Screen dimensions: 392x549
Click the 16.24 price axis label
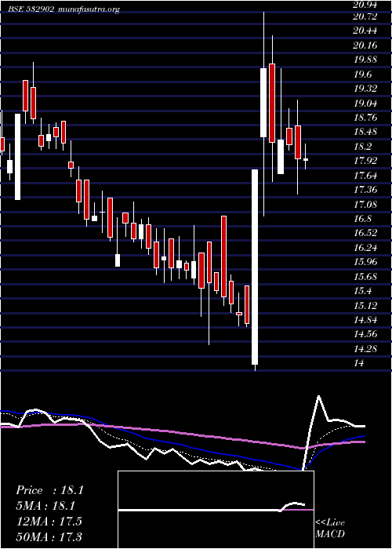365,248
